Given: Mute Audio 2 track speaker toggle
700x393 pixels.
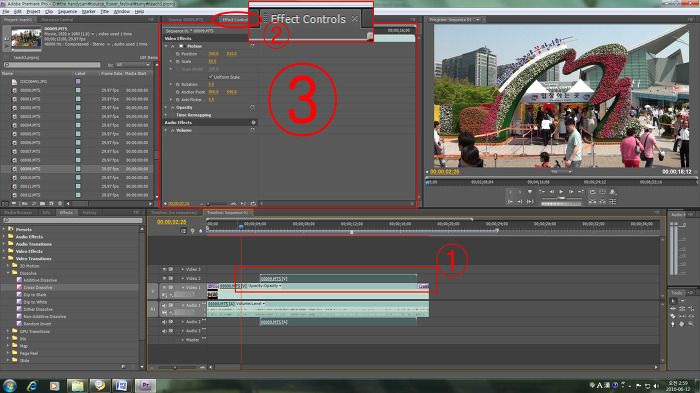Looking at the screenshot, I should [x=164, y=322].
